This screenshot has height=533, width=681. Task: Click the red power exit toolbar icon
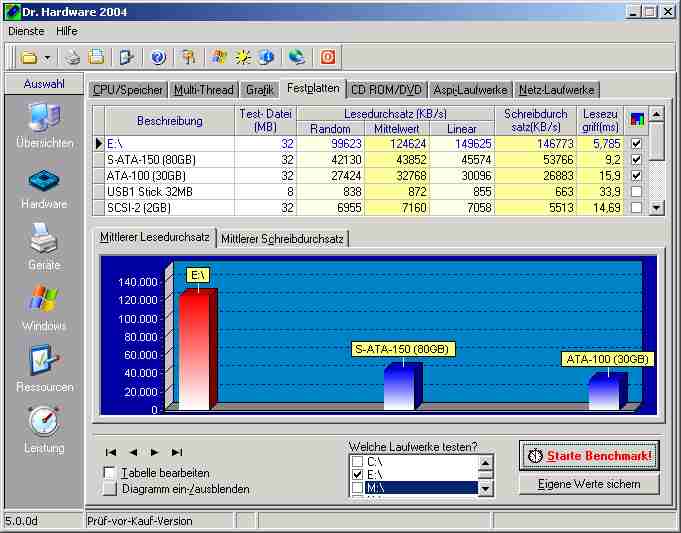click(328, 57)
